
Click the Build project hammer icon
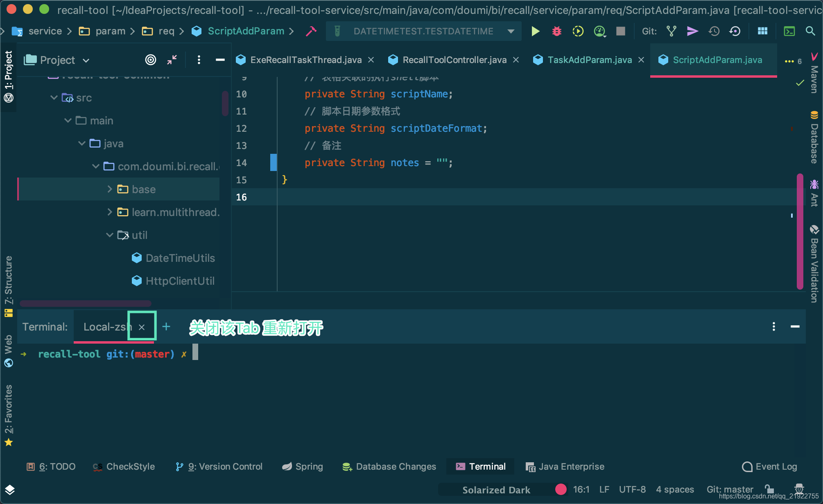pos(311,31)
